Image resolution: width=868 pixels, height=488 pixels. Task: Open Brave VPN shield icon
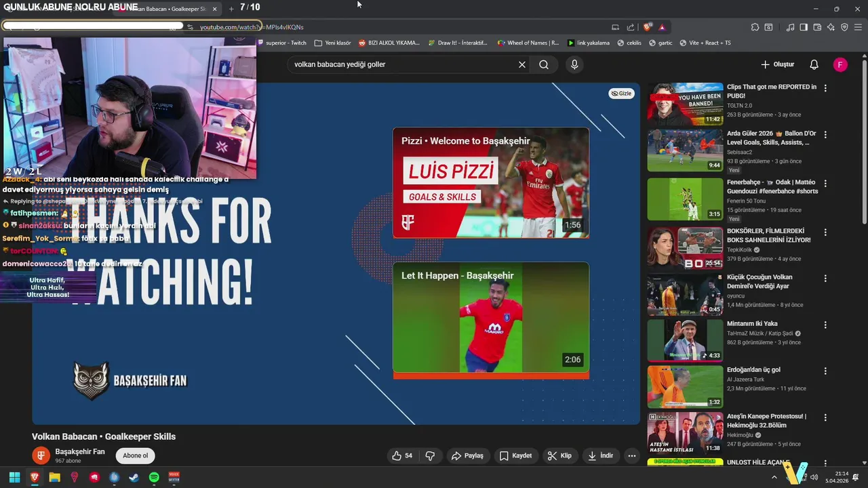[x=844, y=27]
